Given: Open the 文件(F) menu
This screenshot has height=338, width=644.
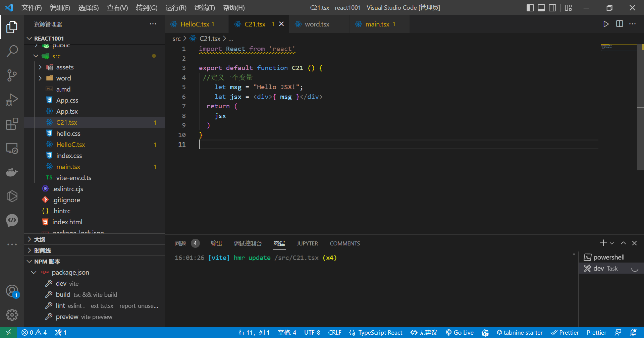Looking at the screenshot, I should pyautogui.click(x=32, y=8).
